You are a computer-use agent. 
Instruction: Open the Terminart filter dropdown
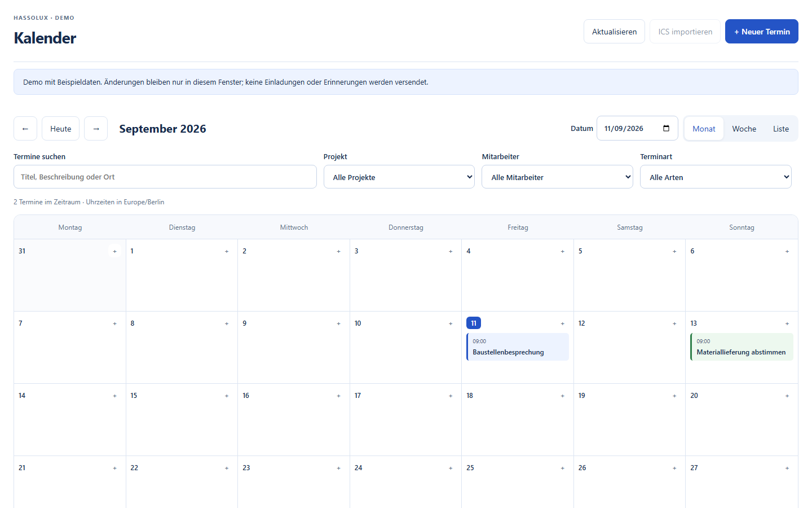716,177
